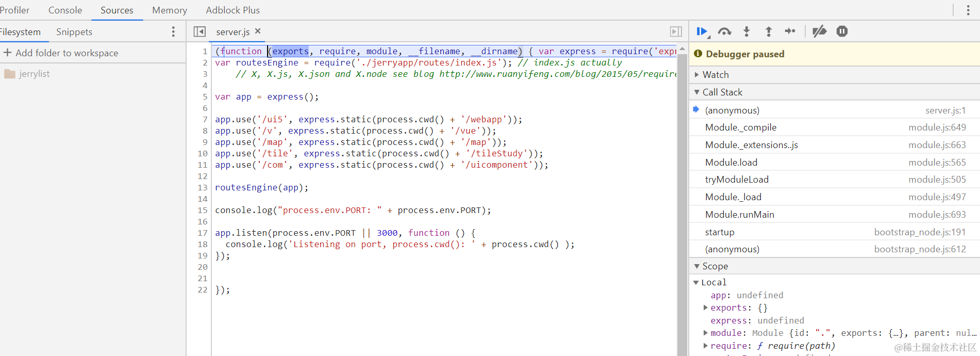This screenshot has height=356, width=980.
Task: Hide the navigator sidebar
Action: [x=200, y=31]
